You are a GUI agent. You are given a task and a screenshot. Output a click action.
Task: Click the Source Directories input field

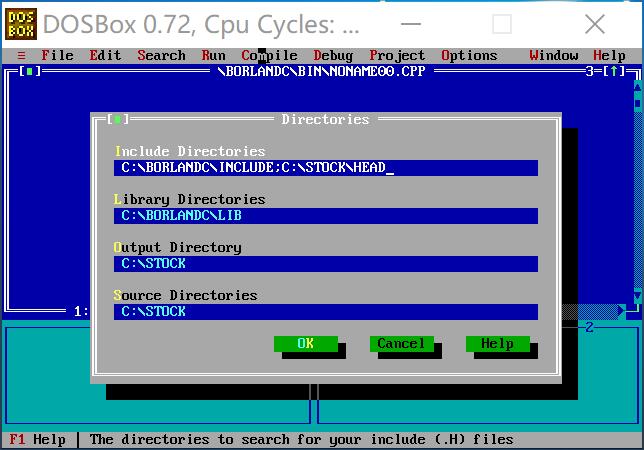tap(326, 312)
